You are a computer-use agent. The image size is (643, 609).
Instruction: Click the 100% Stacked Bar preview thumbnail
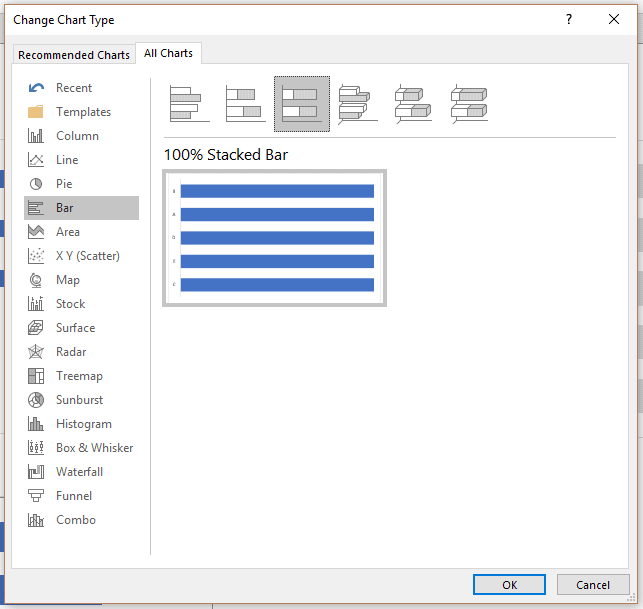[274, 238]
